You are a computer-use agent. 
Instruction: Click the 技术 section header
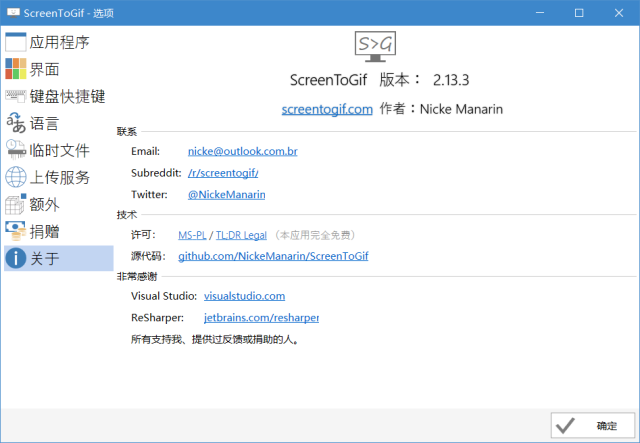(x=127, y=214)
